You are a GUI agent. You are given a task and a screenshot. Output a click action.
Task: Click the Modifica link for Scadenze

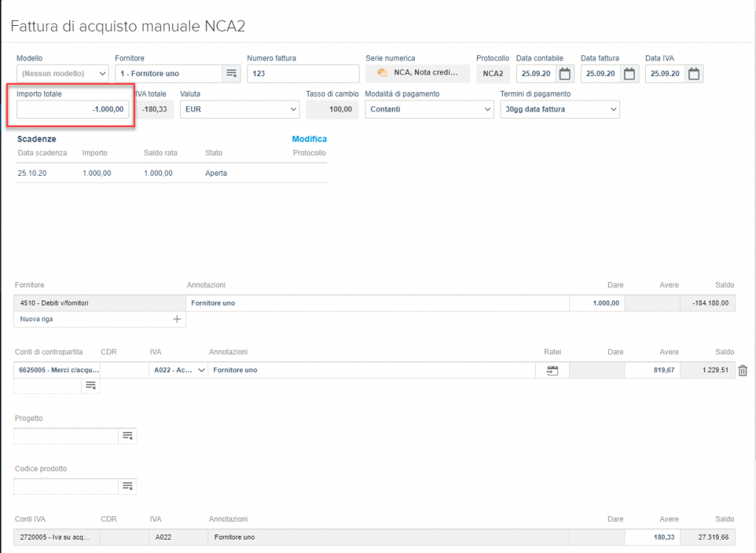(x=309, y=139)
